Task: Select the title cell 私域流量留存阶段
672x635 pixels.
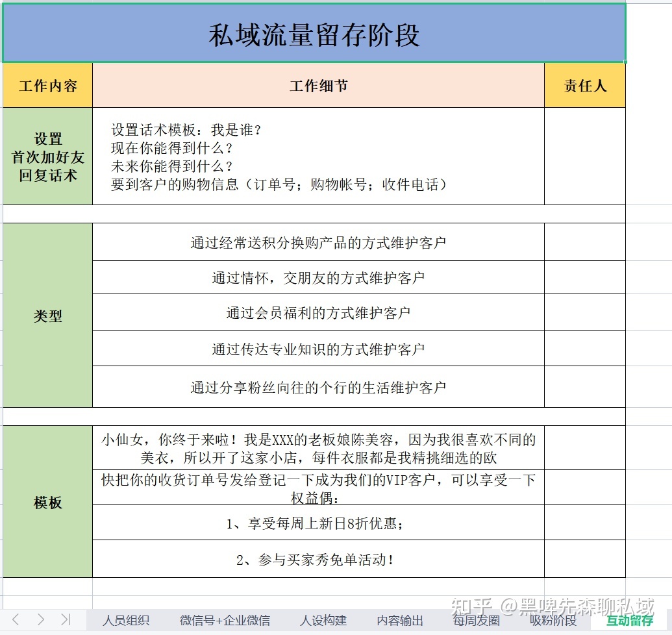Action: coord(314,34)
